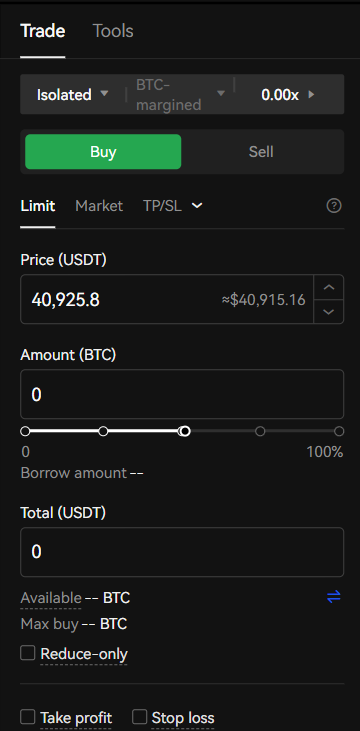The width and height of the screenshot is (360, 731).
Task: Set the amount slider to 100%
Action: tap(339, 431)
